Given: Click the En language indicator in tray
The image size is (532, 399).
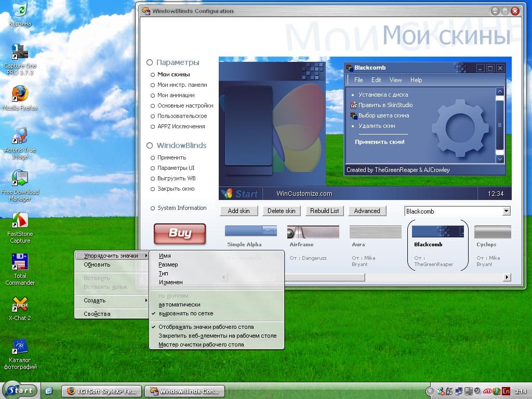Looking at the screenshot, I should click(x=506, y=391).
